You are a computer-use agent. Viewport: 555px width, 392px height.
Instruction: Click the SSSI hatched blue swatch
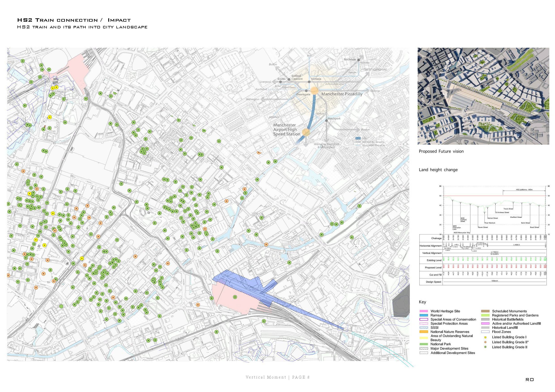click(424, 327)
